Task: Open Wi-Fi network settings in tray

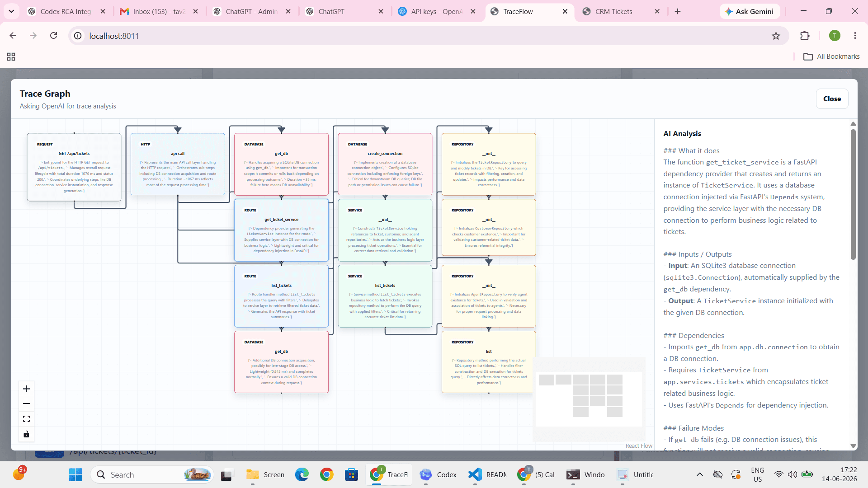Action: pyautogui.click(x=778, y=474)
